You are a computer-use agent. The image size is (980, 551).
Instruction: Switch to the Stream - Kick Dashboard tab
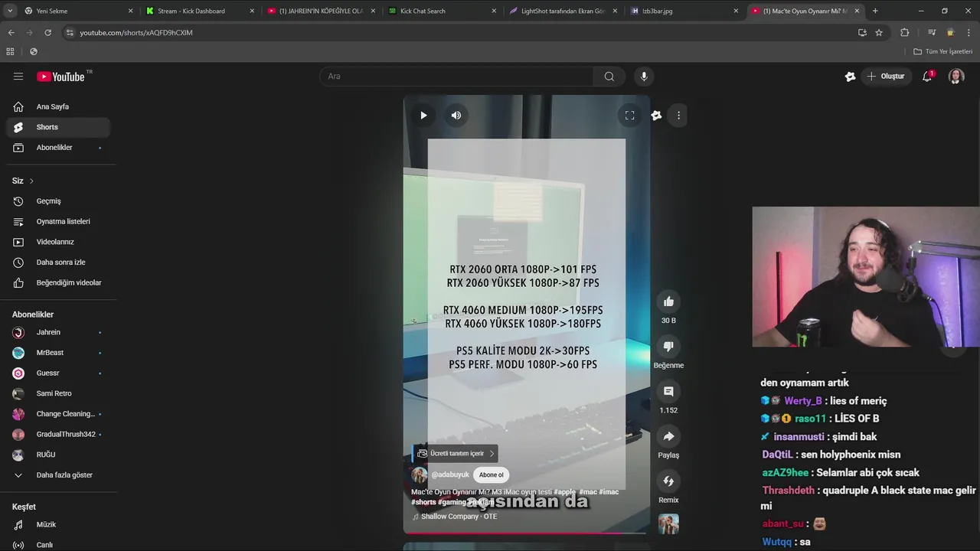pos(199,11)
